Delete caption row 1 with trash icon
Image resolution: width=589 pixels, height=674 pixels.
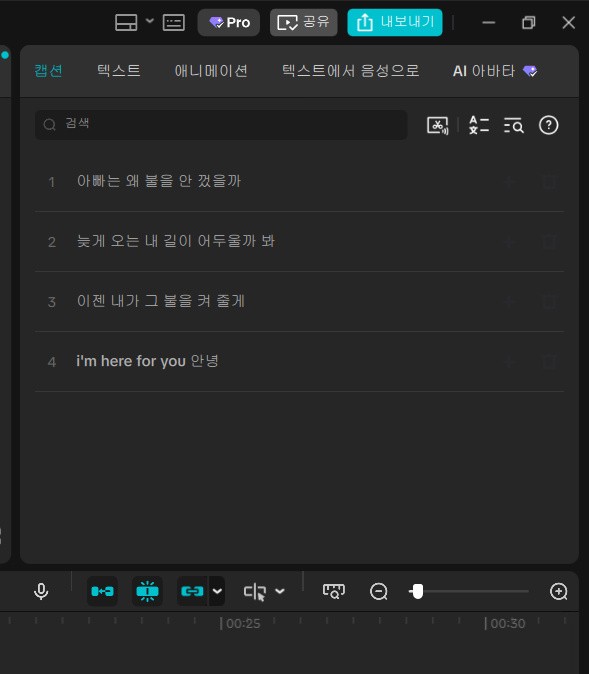549,182
